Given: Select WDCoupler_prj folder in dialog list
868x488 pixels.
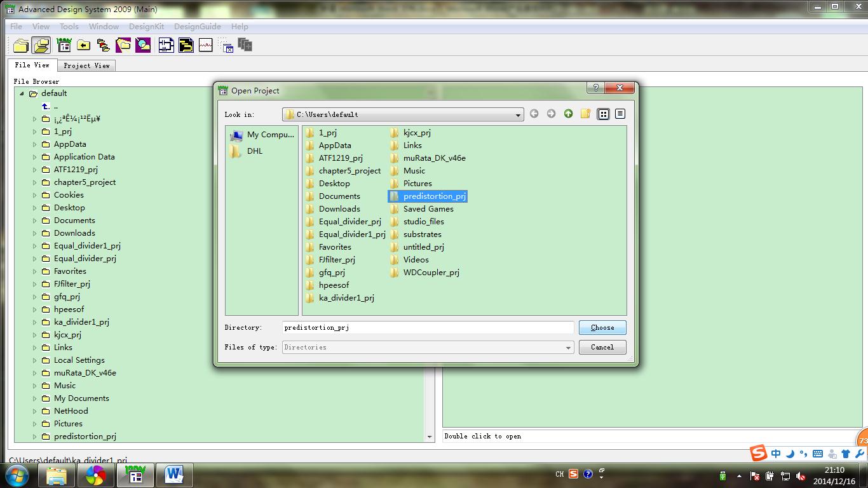Looking at the screenshot, I should click(x=431, y=273).
